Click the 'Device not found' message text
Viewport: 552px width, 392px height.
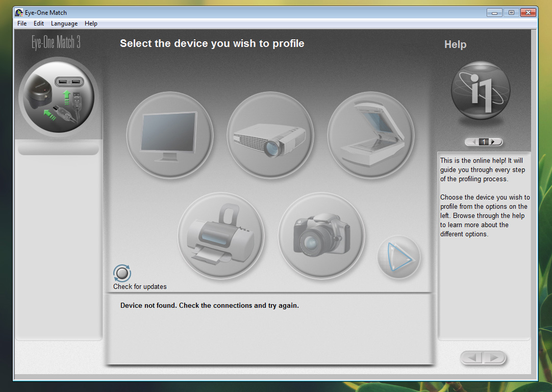(x=210, y=305)
